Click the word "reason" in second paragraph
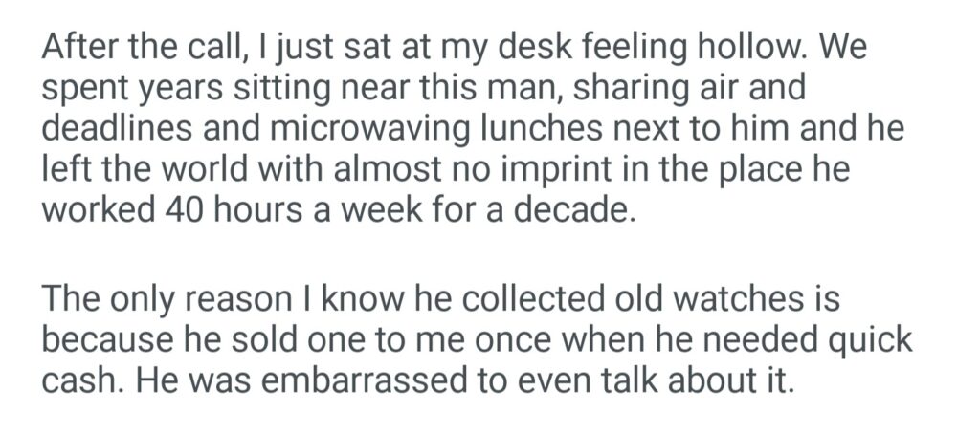The image size is (980, 434). (x=235, y=300)
